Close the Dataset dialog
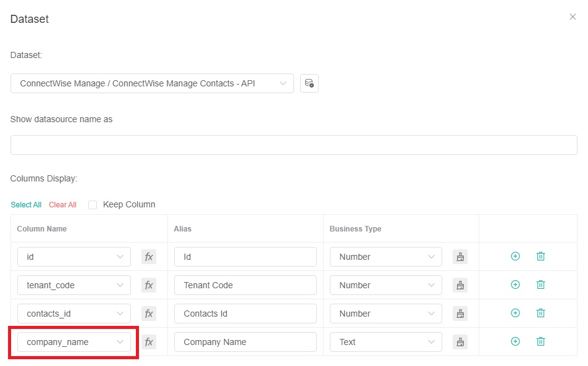This screenshot has width=588, height=366. 573,17
